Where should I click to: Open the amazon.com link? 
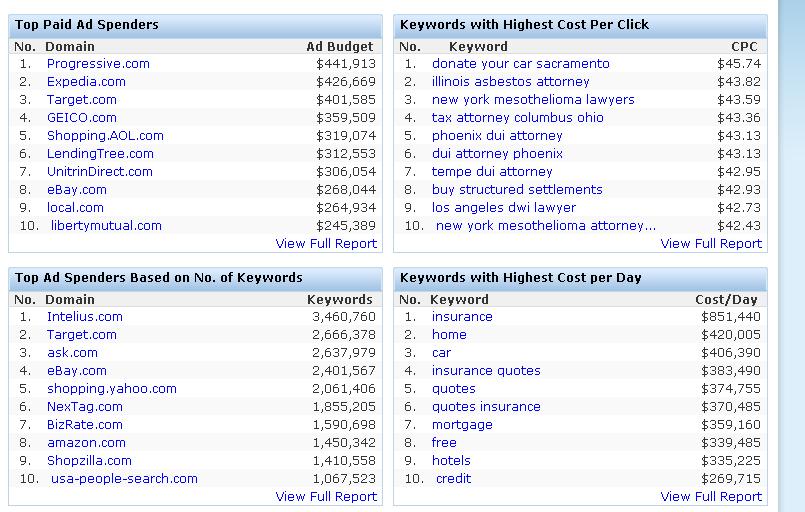point(86,443)
